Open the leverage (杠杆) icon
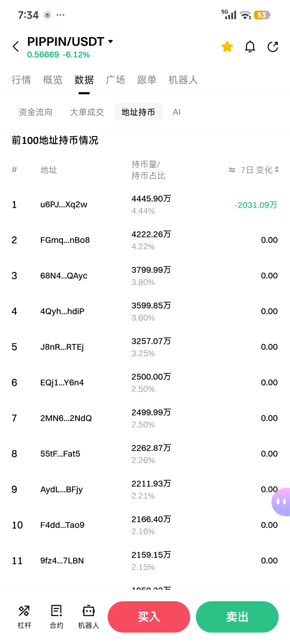 point(24,616)
